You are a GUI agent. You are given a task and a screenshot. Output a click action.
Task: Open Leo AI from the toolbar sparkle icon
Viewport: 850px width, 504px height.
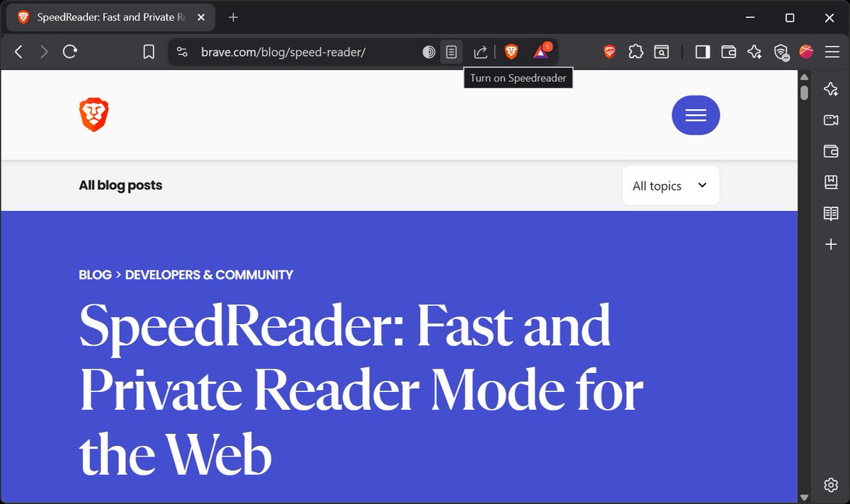coord(754,52)
